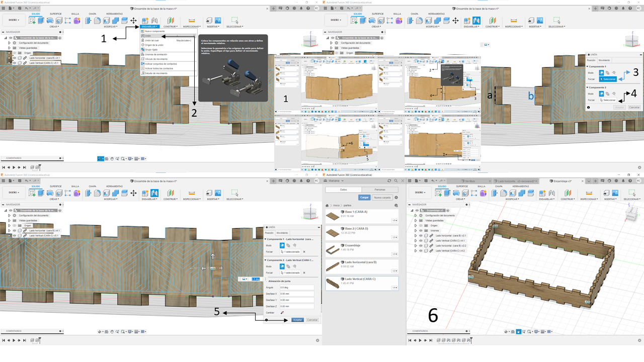Click the Revolve tool in bottom-left toolbar

pyautogui.click(x=50, y=193)
